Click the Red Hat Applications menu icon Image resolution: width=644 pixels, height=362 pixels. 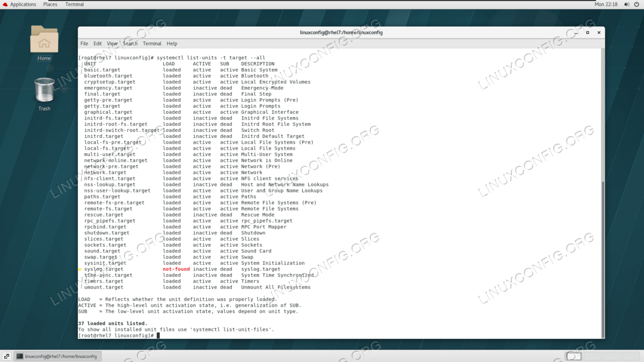(5, 4)
